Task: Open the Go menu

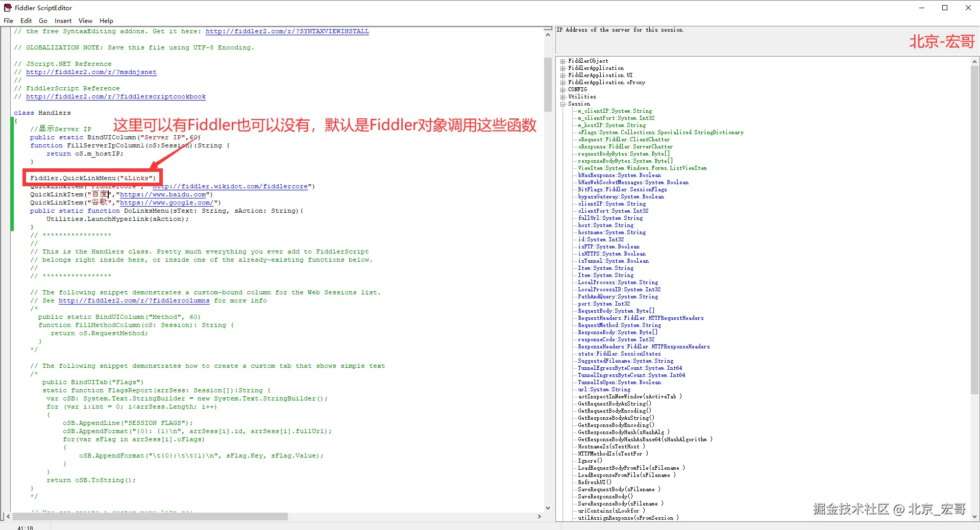Action: click(43, 21)
